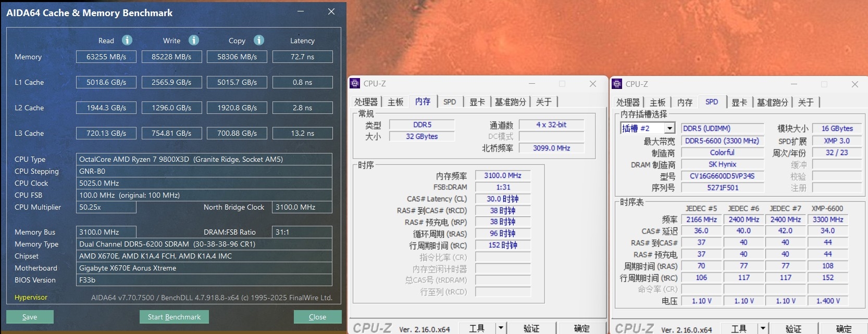Viewport: 868px width, 334px height.
Task: Select the 基准跑分 tab in the left CPU-Z window
Action: (x=510, y=102)
